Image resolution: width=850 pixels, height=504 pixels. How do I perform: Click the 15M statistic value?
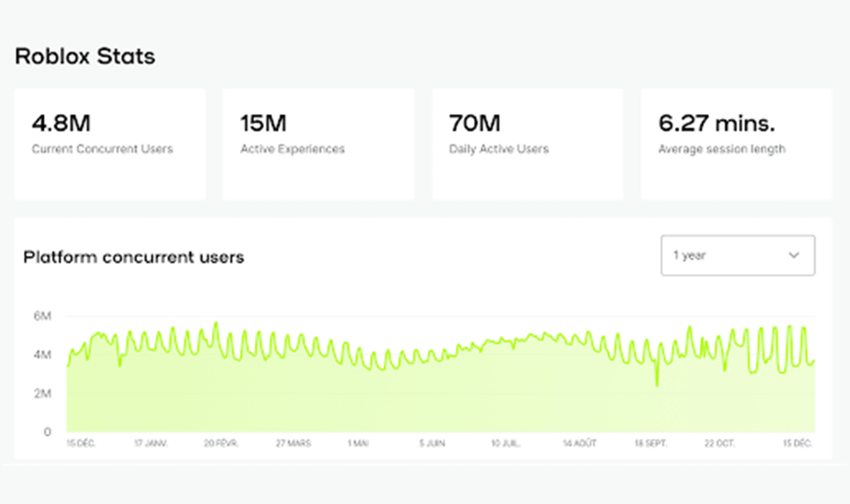click(x=263, y=123)
